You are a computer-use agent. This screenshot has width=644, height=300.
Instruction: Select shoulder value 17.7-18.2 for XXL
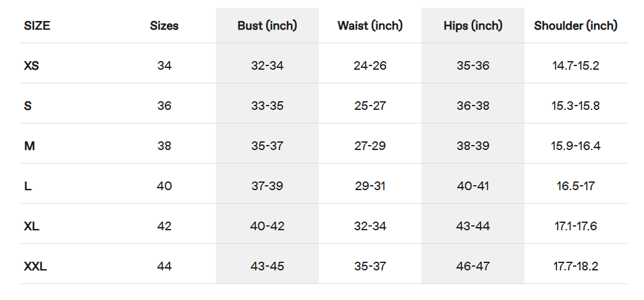pos(576,267)
